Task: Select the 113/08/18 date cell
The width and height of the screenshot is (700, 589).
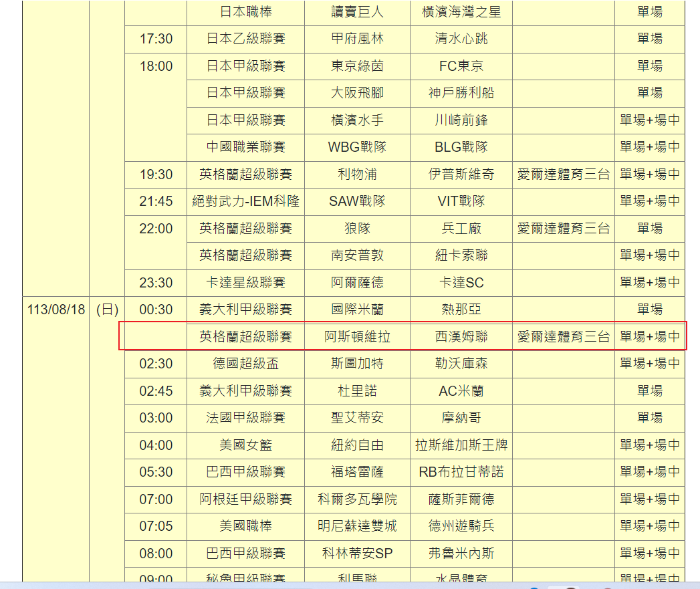Action: click(56, 310)
